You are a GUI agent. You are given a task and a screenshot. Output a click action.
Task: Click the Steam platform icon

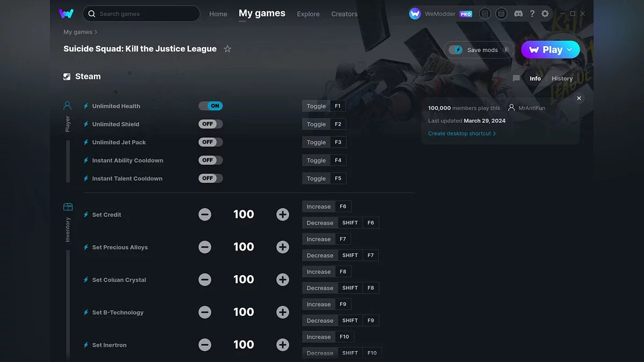[x=67, y=77]
